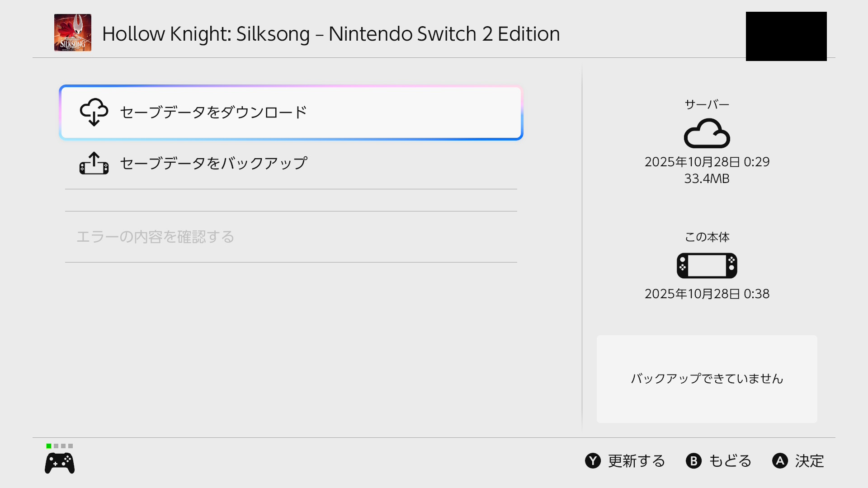Click the game title text in header
Image resolution: width=868 pixels, height=488 pixels.
tap(331, 34)
